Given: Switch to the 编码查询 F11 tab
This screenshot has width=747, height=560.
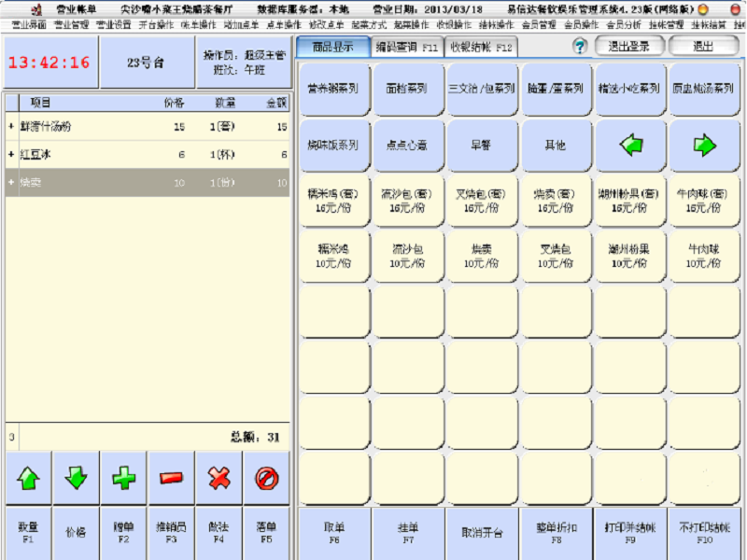Looking at the screenshot, I should coord(406,46).
